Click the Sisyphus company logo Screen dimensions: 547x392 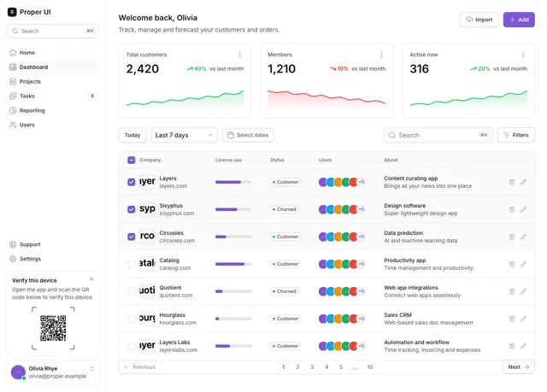coord(147,209)
